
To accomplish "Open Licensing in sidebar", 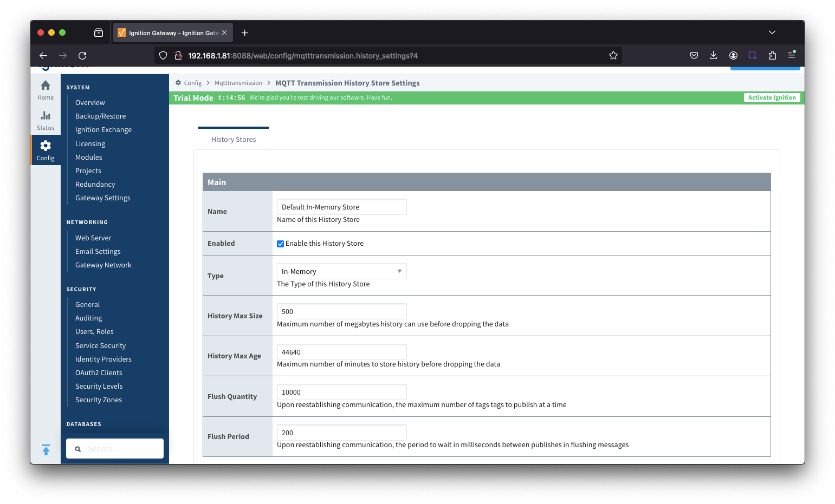I will (x=90, y=143).
